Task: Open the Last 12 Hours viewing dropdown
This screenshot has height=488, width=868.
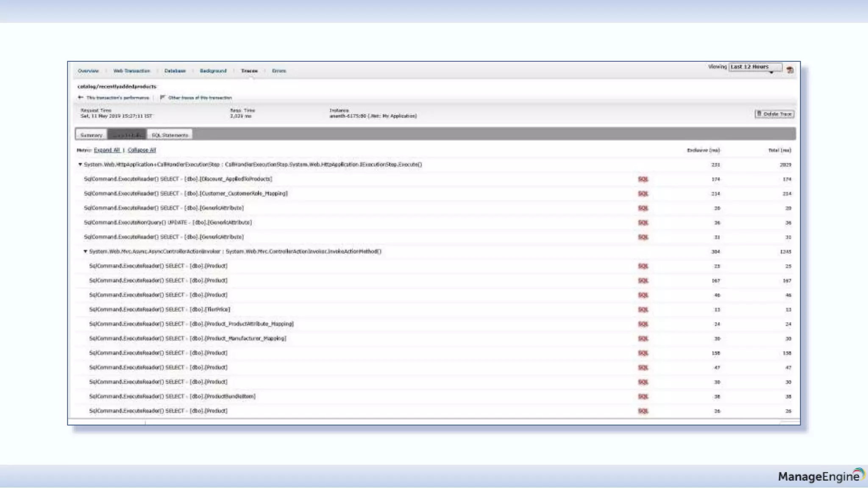Action: pyautogui.click(x=755, y=67)
